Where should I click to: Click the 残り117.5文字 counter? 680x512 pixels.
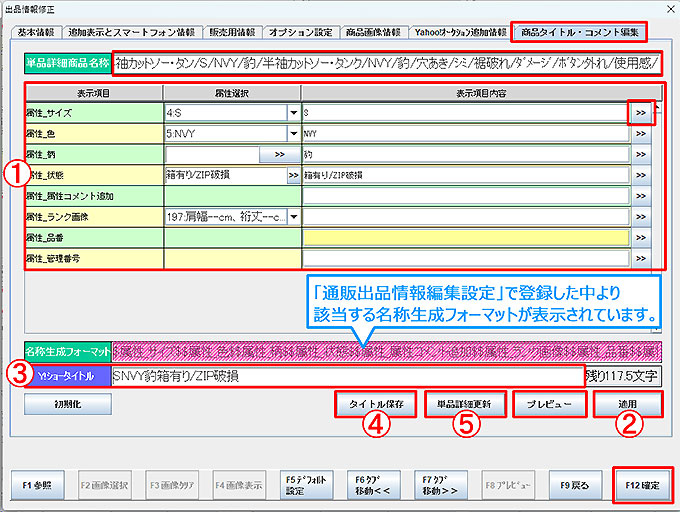pyautogui.click(x=623, y=376)
